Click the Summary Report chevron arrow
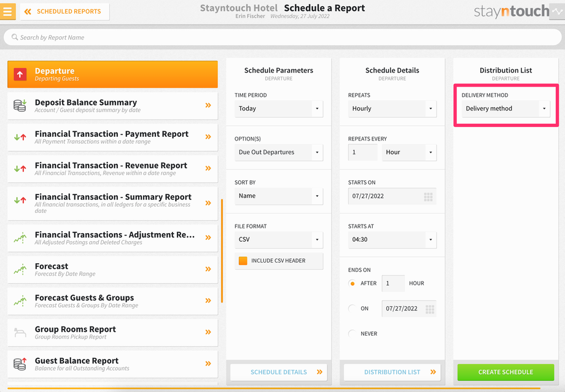This screenshot has width=565, height=392. click(208, 203)
